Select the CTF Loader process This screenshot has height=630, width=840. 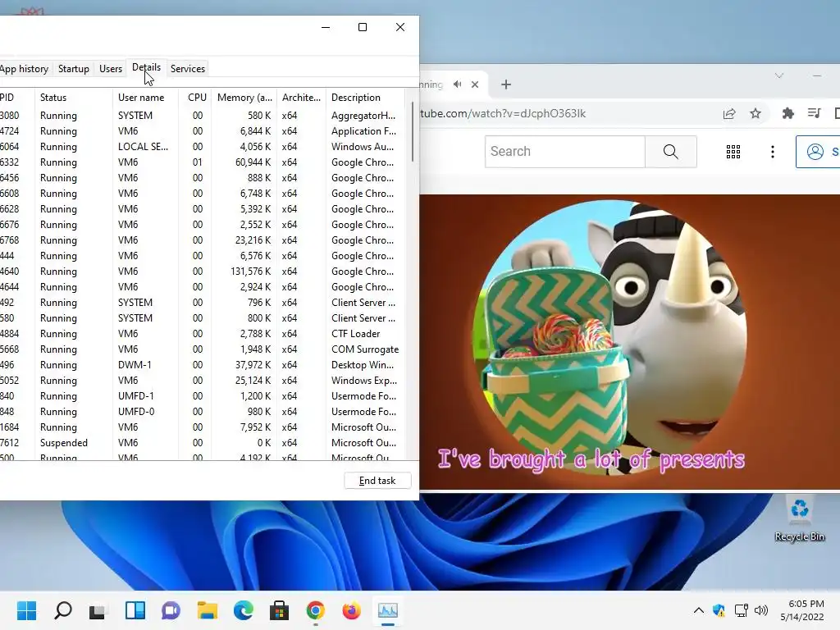coord(203,334)
